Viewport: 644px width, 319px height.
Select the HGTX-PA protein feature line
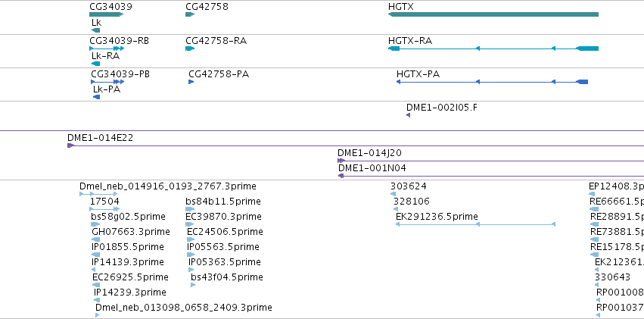tap(492, 82)
